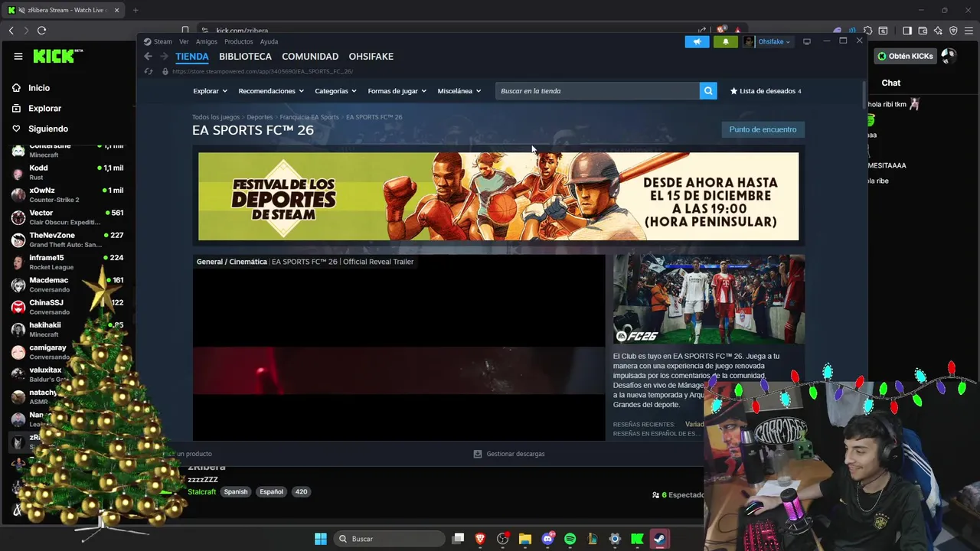Open the Amigos menu
This screenshot has width=980, height=551.
point(207,41)
